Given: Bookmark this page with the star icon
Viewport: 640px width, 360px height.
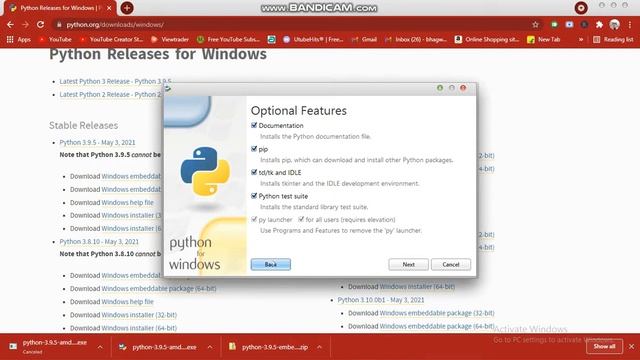Looking at the screenshot, I should coord(535,25).
